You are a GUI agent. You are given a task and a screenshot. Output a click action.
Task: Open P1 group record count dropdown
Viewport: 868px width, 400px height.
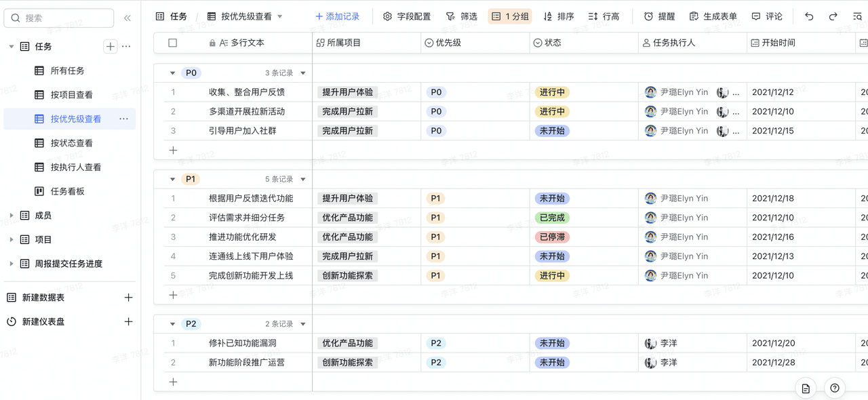(x=303, y=179)
